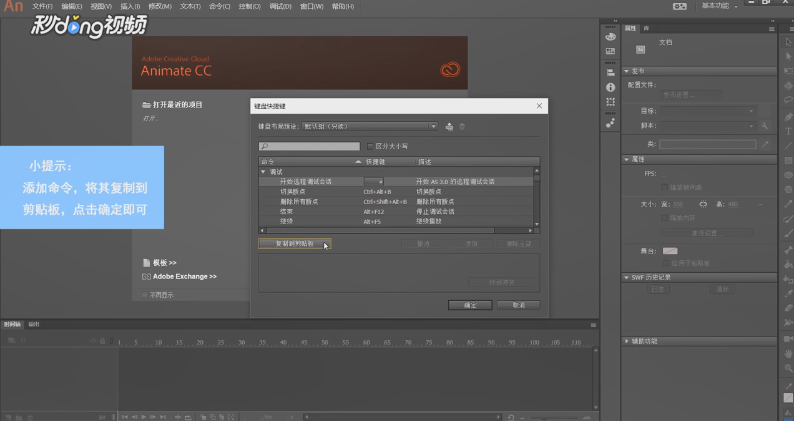Screen dimensions: 794x421
Task: Select the Subselection tool
Action: (788, 56)
